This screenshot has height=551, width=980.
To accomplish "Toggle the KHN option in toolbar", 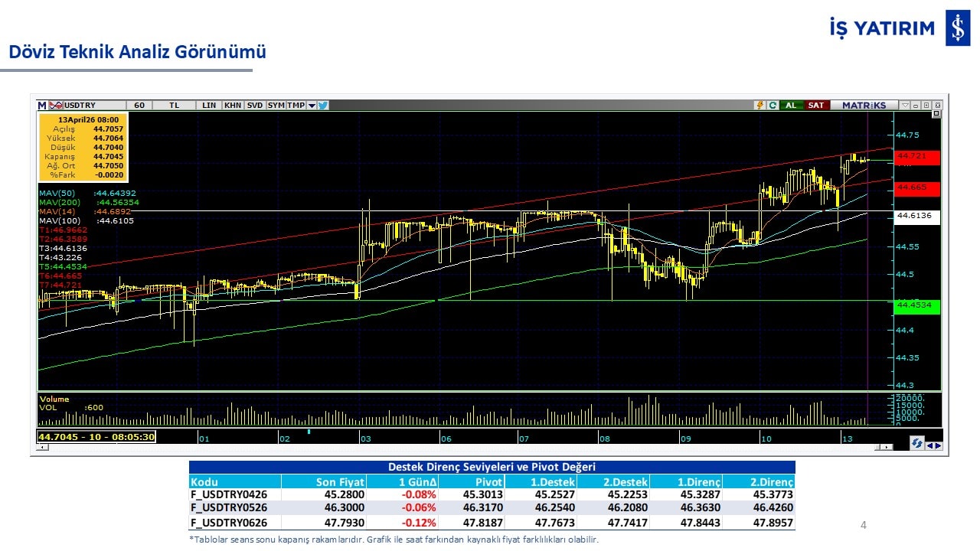I will tap(233, 105).
